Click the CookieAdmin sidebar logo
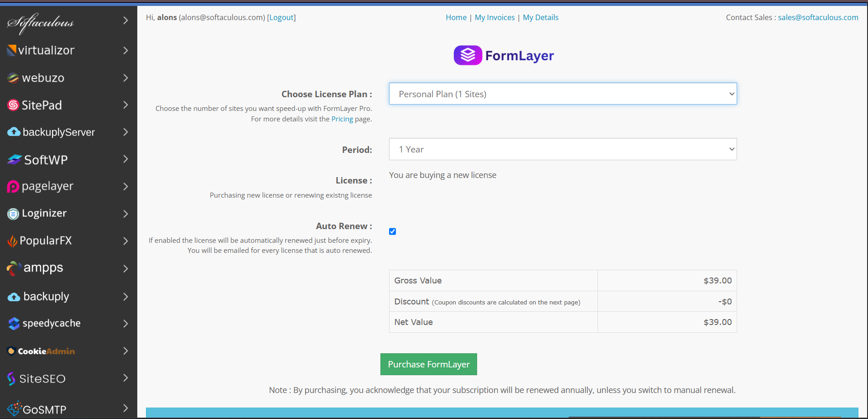Screen dimensions: 868x419 tap(41, 351)
